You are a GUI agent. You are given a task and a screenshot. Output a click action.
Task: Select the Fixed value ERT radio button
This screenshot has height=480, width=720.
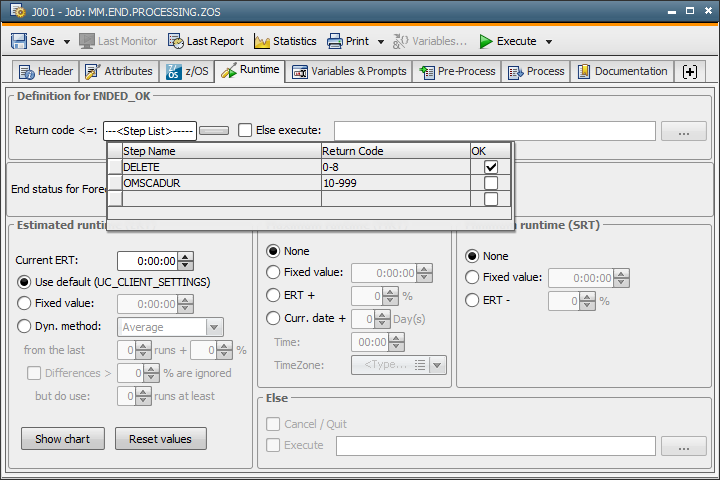(25, 304)
